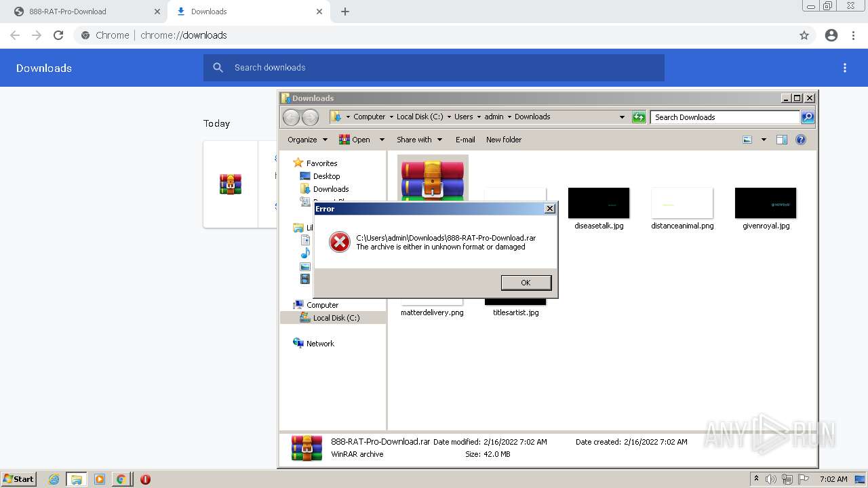Click the volume speaker tray icon
868x488 pixels.
tap(771, 479)
